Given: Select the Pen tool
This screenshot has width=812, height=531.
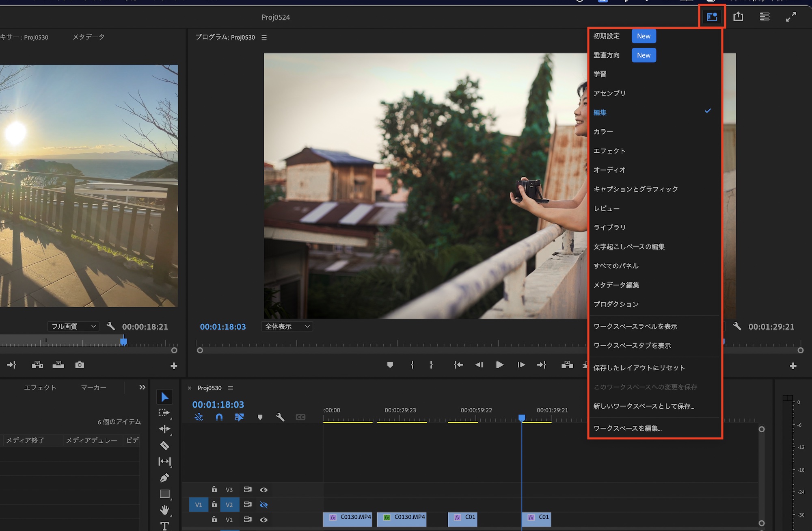Looking at the screenshot, I should [164, 478].
